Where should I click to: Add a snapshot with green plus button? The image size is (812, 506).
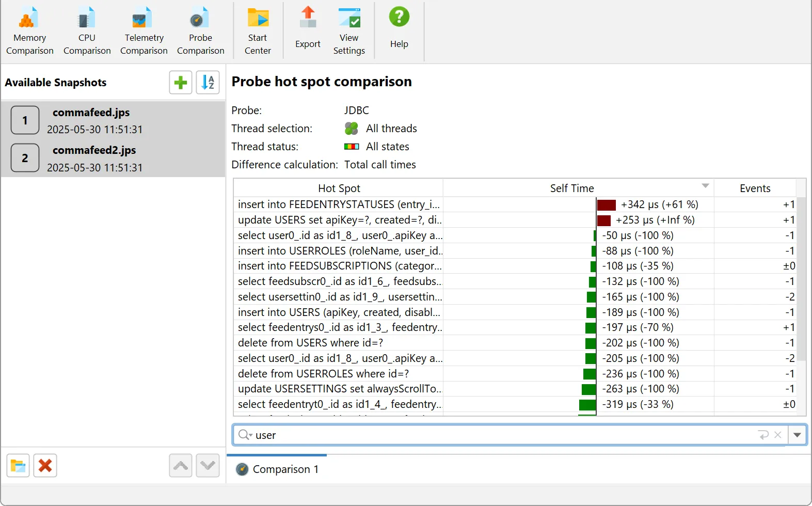point(181,83)
